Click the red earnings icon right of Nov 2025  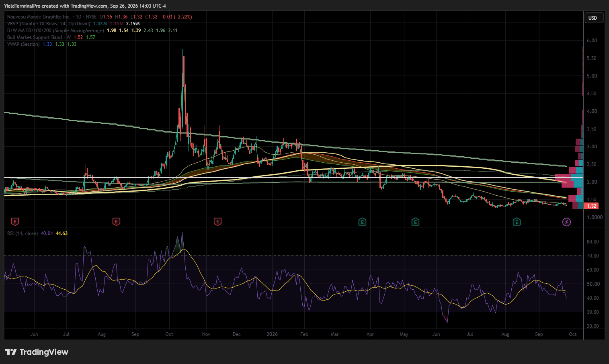217,222
